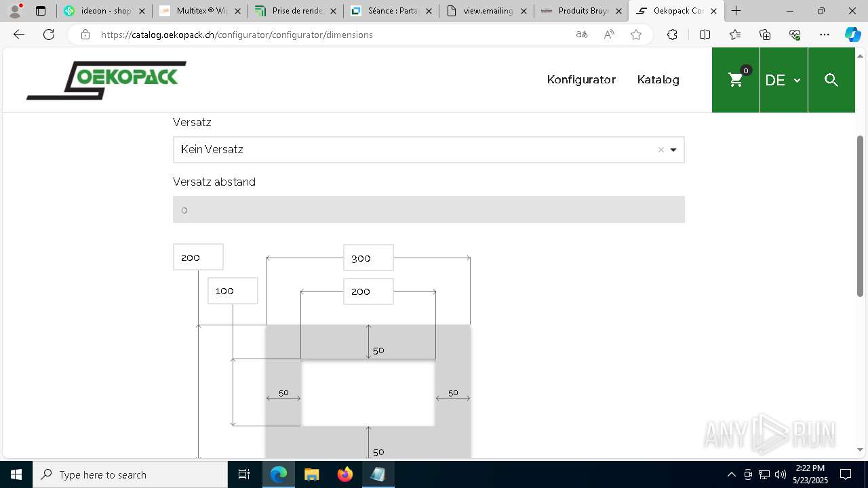The width and height of the screenshot is (868, 488).
Task: Edit the inner height field 100
Action: 233,291
